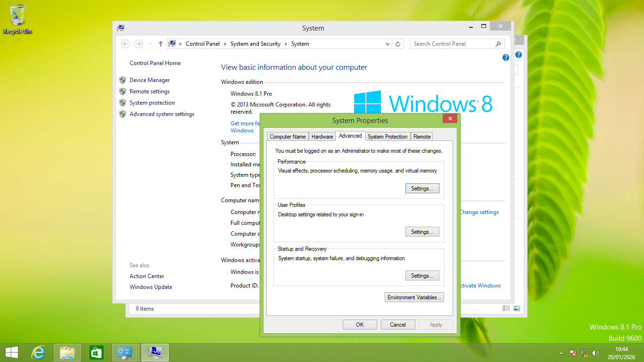Viewport: 644px width, 362px height.
Task: Open the Recycle Bin desktop icon
Action: 17,19
